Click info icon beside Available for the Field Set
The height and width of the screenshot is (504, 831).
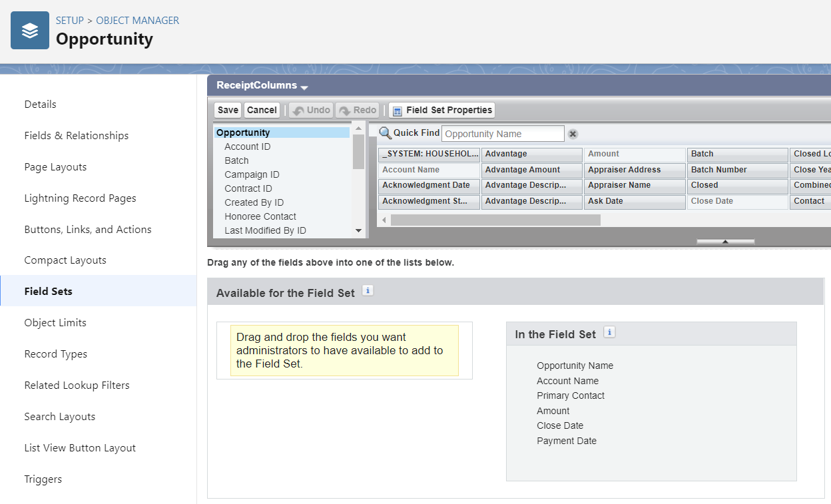click(368, 290)
